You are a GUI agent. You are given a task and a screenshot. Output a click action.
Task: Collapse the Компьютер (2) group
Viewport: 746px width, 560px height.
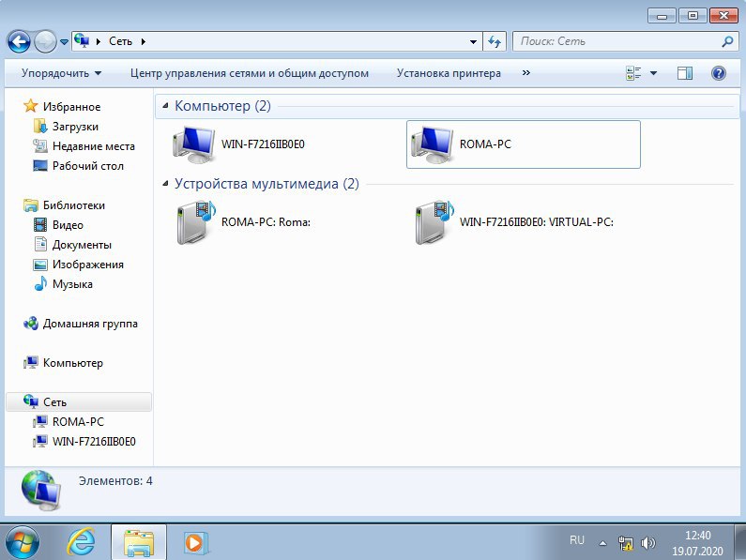coord(165,106)
